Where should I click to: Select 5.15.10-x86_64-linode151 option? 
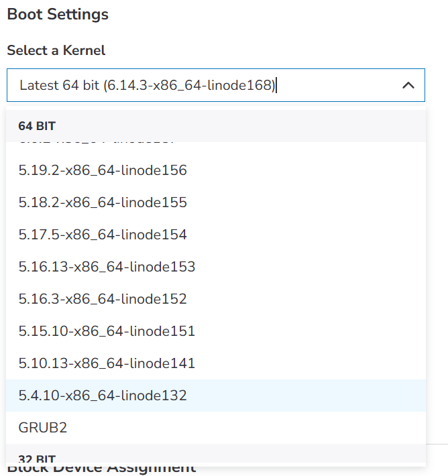point(216,331)
